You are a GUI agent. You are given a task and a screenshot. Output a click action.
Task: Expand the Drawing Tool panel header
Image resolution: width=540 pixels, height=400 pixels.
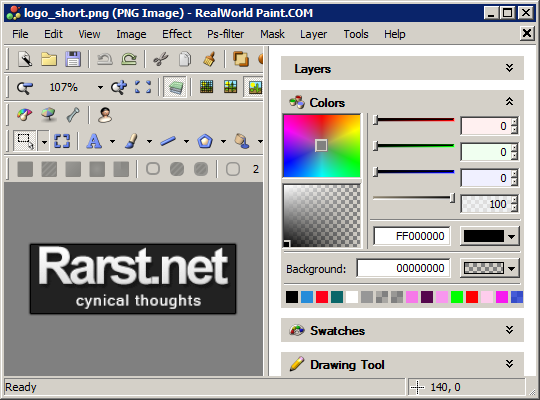click(402, 365)
